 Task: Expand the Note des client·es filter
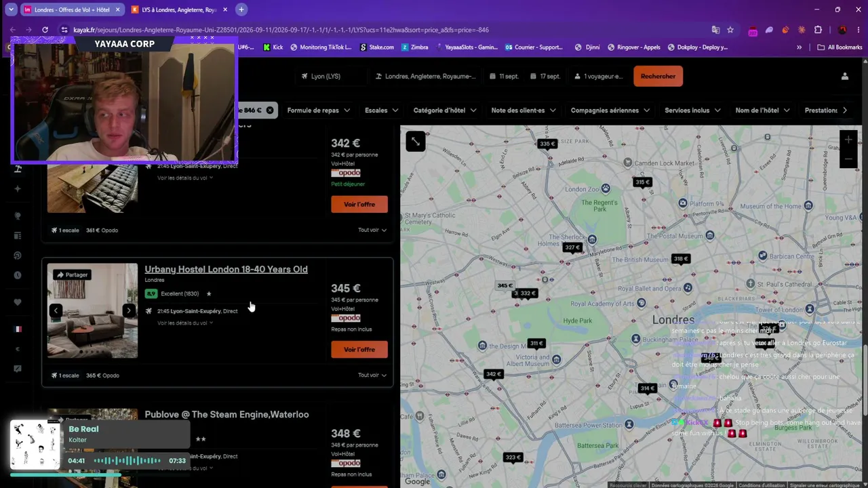[524, 110]
